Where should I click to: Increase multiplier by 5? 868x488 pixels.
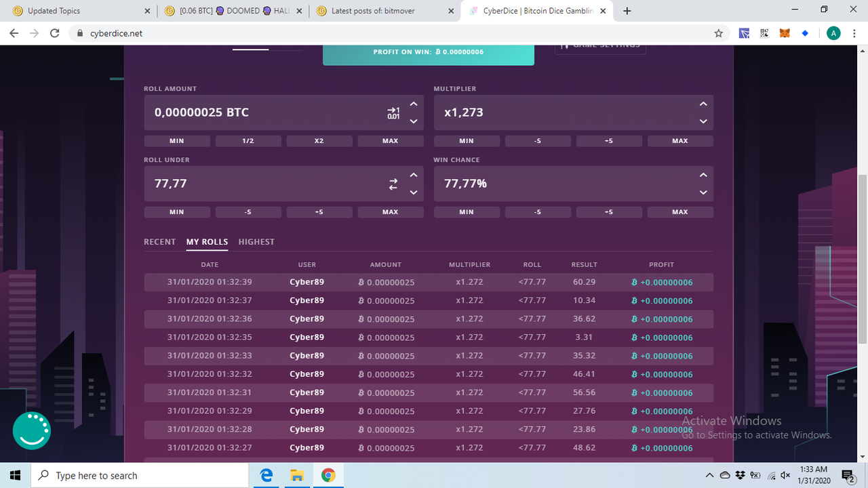609,141
